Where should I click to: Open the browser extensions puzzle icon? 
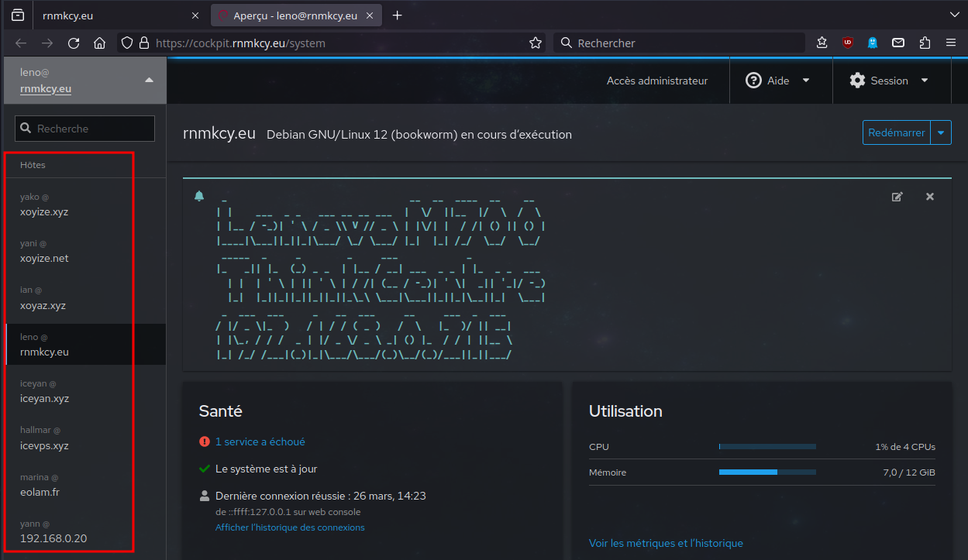pos(925,43)
